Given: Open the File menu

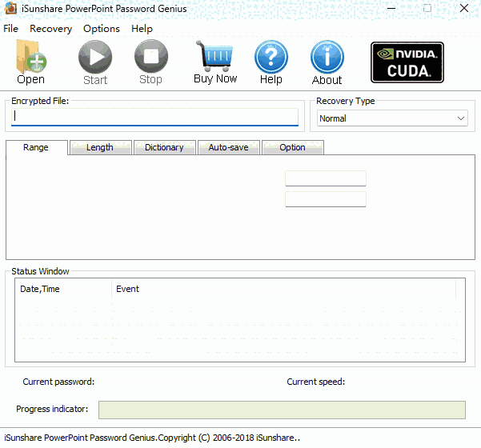Looking at the screenshot, I should point(10,29).
